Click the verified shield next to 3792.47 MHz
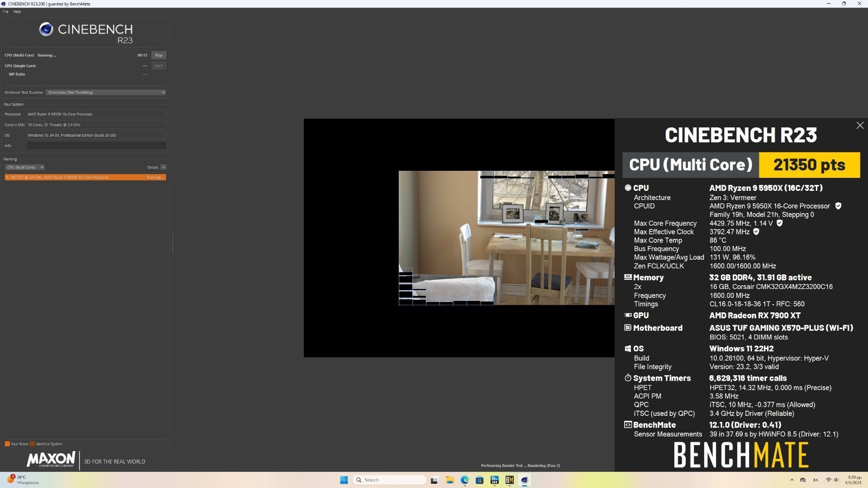The image size is (868, 488). point(756,232)
